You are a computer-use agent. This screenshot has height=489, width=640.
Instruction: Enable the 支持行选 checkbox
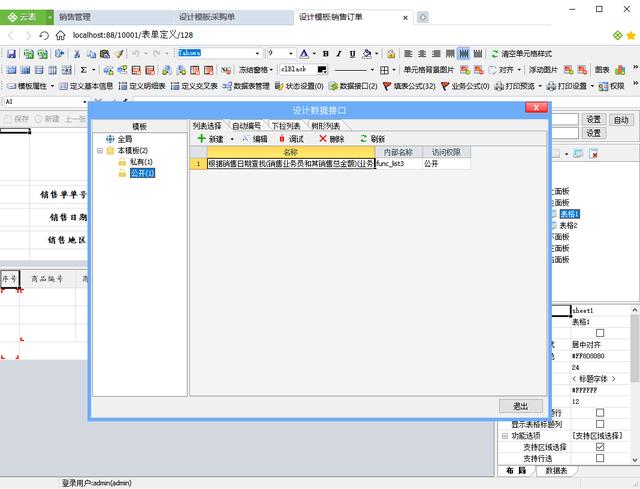600,458
